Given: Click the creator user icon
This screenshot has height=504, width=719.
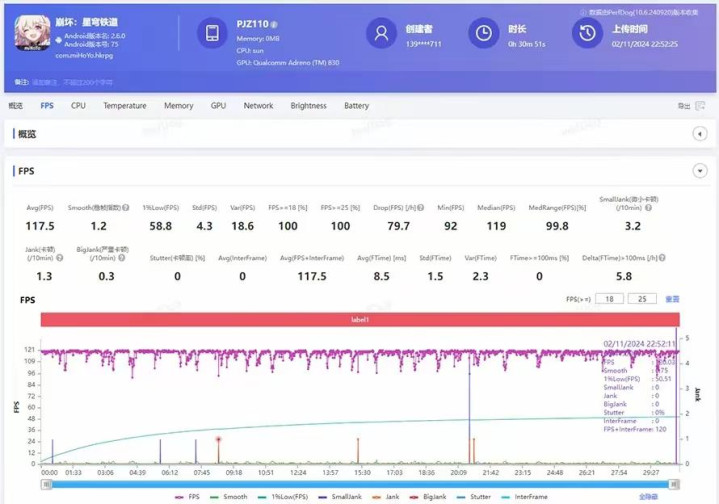Looking at the screenshot, I should point(381,33).
